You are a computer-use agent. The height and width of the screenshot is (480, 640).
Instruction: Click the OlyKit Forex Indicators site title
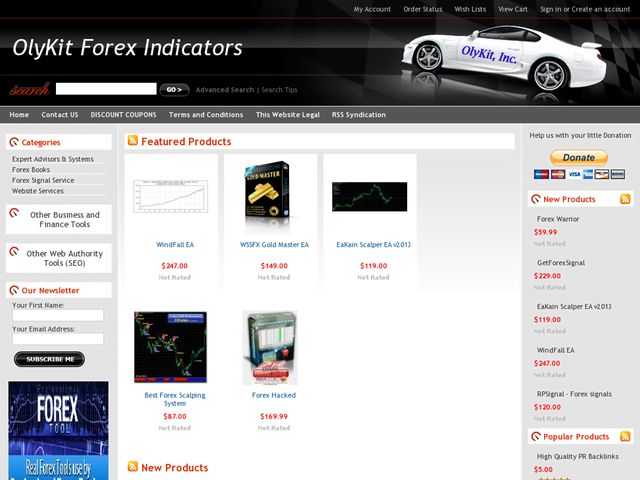[127, 48]
